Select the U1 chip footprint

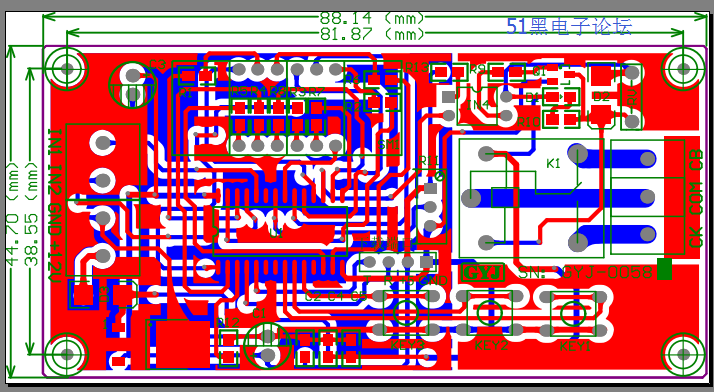[280, 231]
